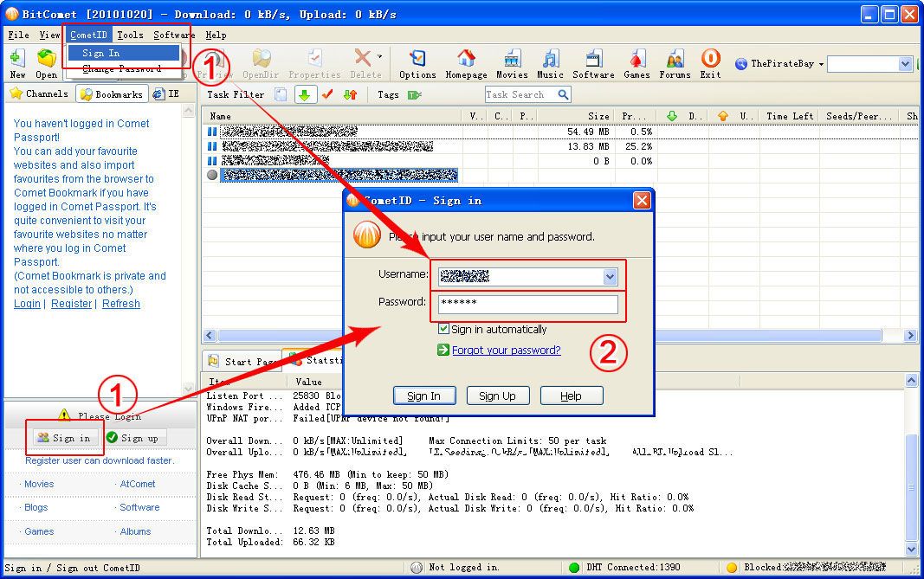Click the task list horizontal scrollbar
This screenshot has width=924, height=579.
(x=551, y=336)
